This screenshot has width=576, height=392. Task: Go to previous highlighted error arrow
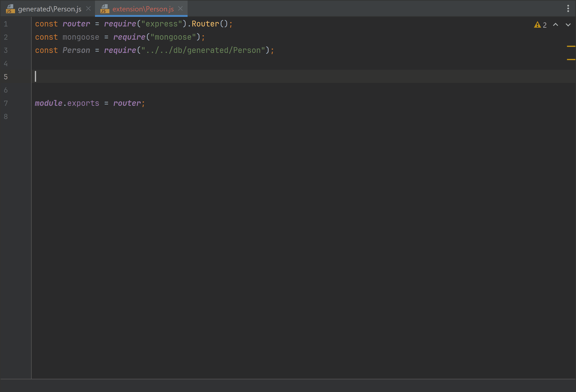click(x=555, y=25)
